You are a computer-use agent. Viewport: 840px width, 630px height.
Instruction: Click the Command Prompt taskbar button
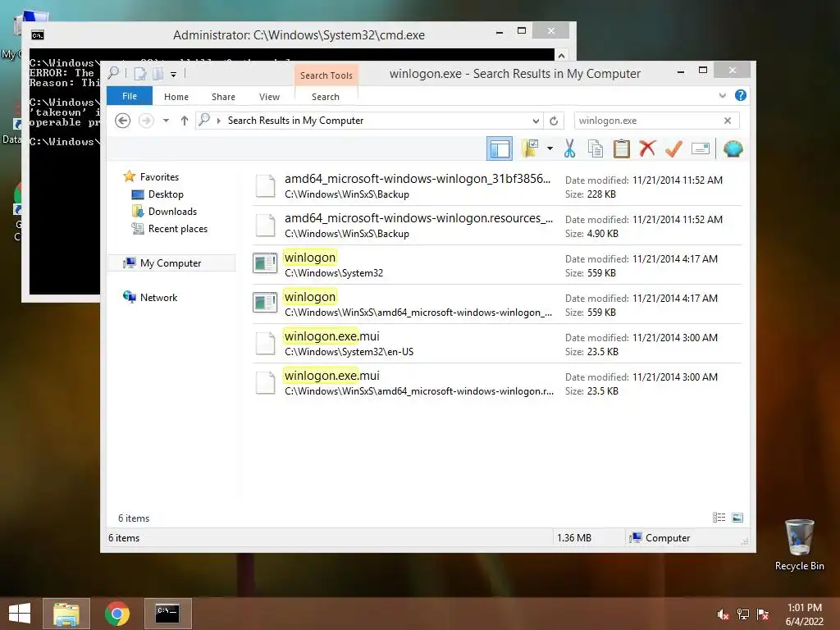(167, 614)
